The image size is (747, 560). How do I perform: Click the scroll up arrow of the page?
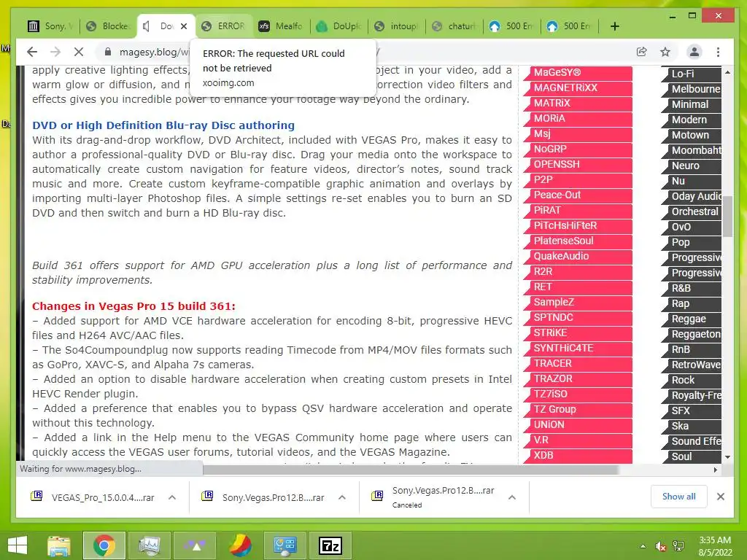click(727, 72)
